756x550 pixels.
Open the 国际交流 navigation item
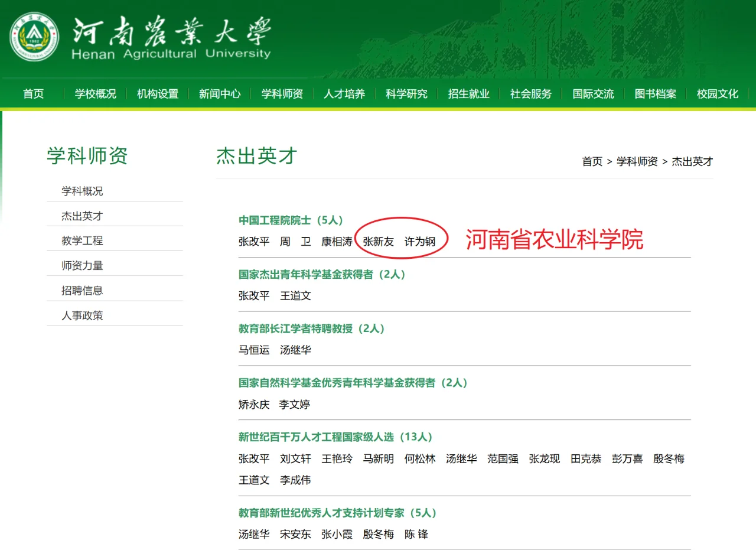click(593, 94)
